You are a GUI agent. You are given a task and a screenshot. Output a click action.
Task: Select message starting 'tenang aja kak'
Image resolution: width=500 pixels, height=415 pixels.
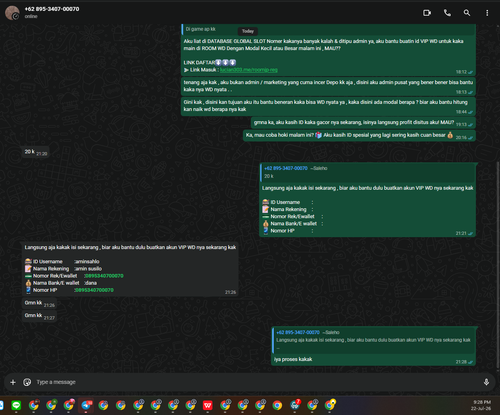(x=328, y=86)
